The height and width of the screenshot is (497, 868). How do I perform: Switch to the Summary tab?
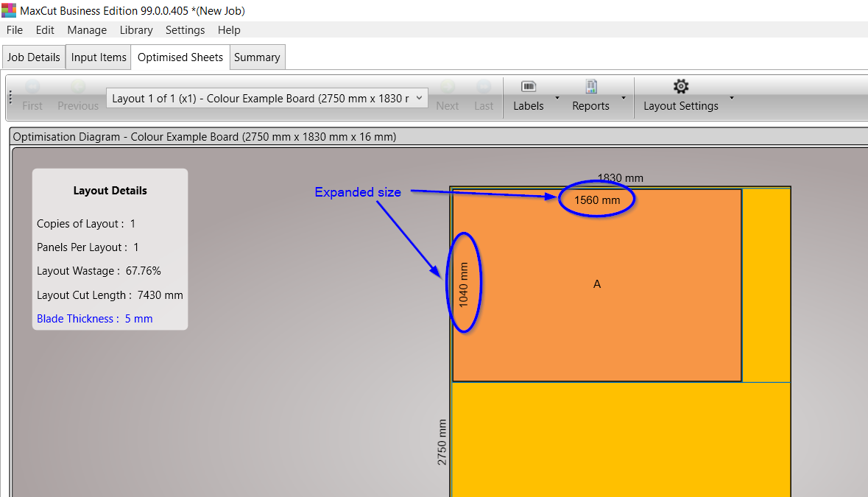coord(257,57)
